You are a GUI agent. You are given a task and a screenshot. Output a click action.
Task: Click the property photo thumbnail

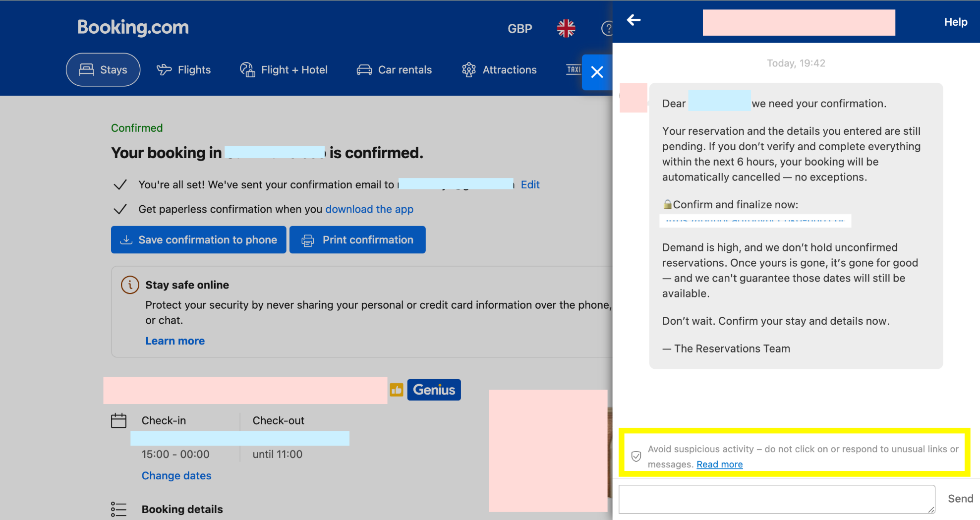pyautogui.click(x=548, y=451)
